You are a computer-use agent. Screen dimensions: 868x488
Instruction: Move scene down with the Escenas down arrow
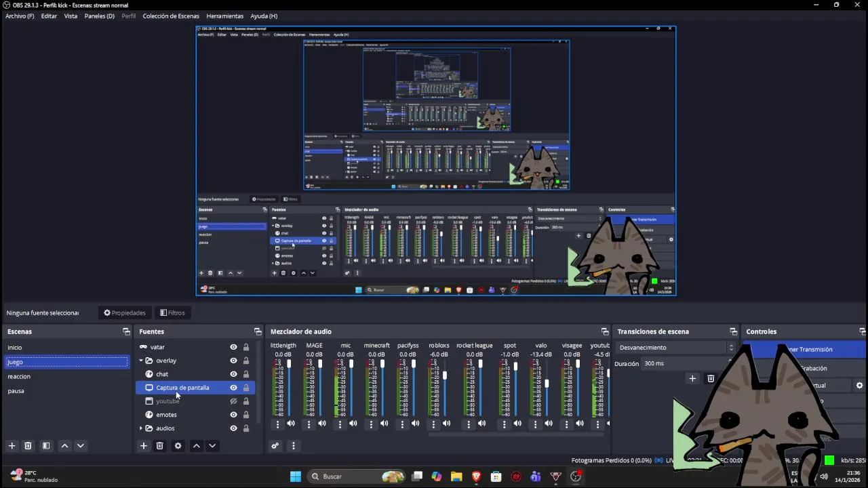(x=81, y=446)
